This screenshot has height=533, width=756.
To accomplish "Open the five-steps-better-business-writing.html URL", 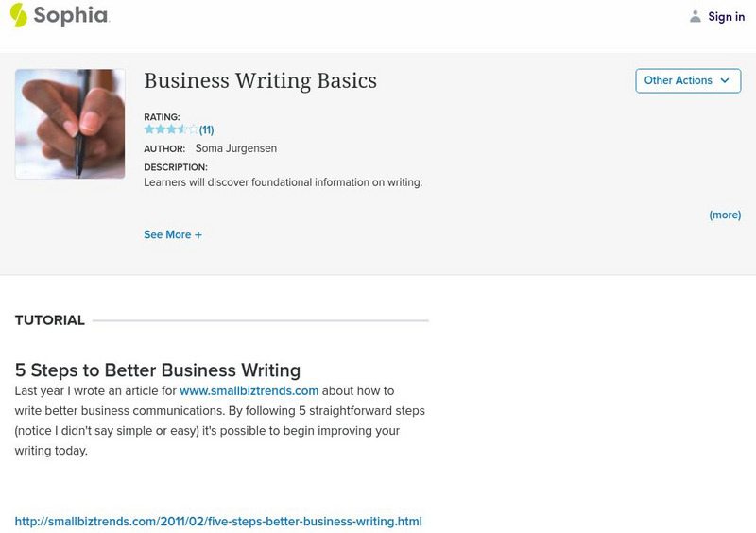I will coord(218,522).
